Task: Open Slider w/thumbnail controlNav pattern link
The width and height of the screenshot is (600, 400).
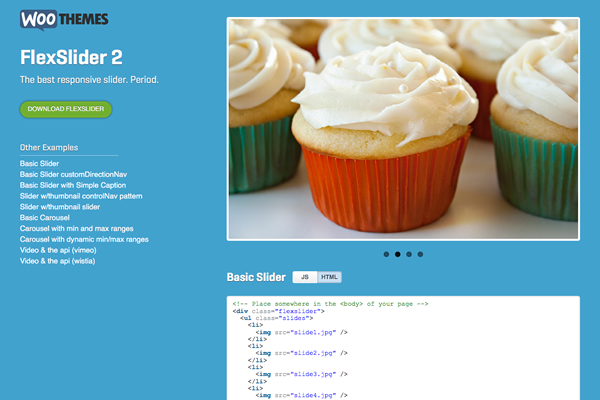Action: 81,196
